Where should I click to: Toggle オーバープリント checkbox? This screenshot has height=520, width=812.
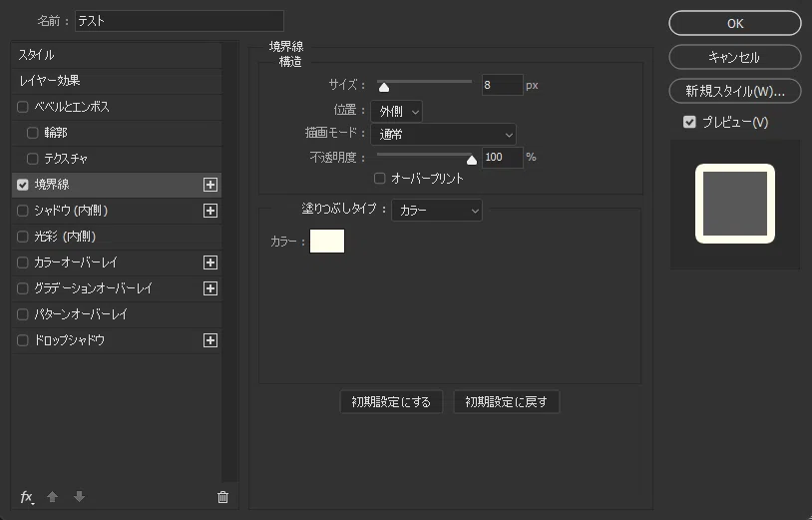pyautogui.click(x=380, y=179)
